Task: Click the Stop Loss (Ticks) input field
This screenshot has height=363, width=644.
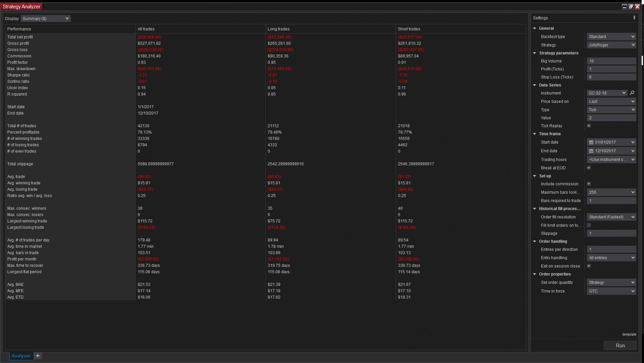Action: coord(611,77)
